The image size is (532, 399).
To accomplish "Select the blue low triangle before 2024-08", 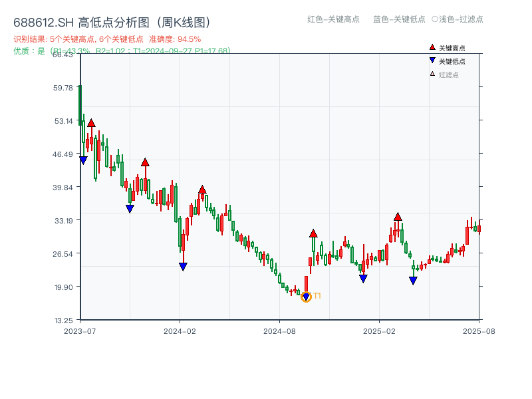I will [x=184, y=267].
